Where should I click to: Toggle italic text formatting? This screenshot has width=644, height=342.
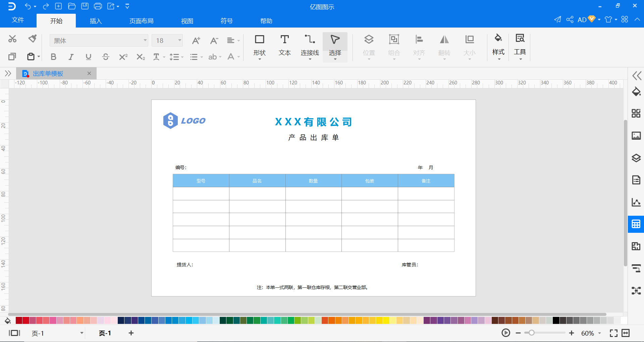tap(71, 57)
